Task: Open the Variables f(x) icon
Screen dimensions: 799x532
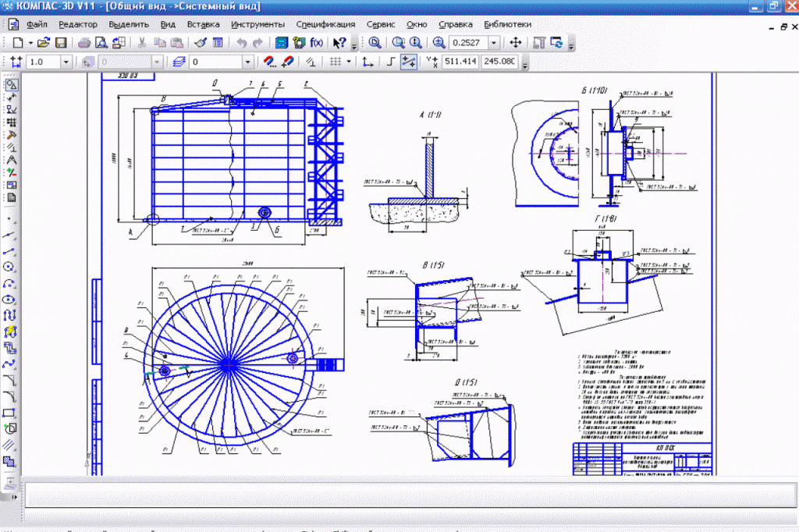Action: point(316,43)
